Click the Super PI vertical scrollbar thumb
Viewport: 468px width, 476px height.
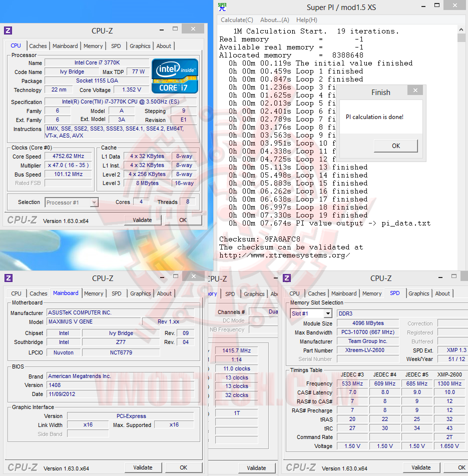click(461, 37)
